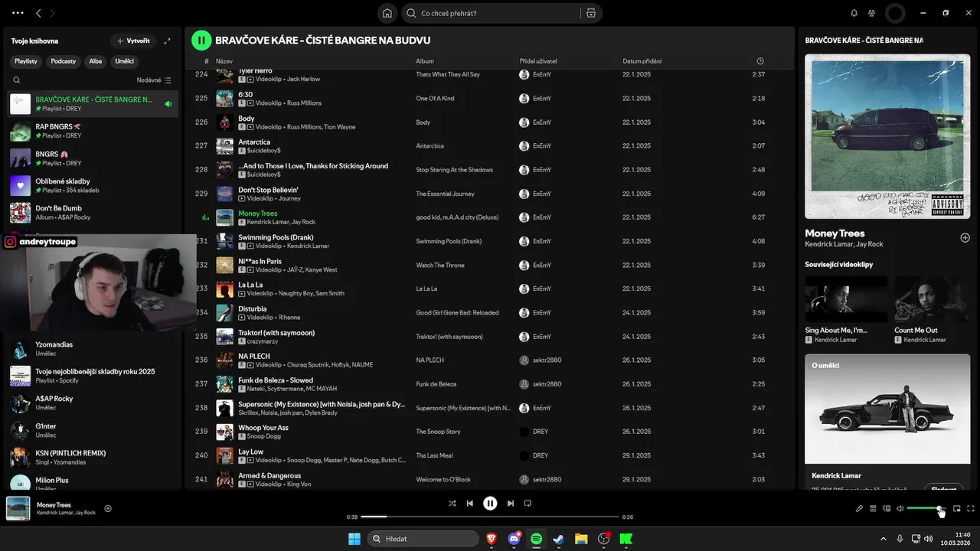Viewport: 980px width, 551px height.
Task: Skip to next track
Action: [x=511, y=504]
